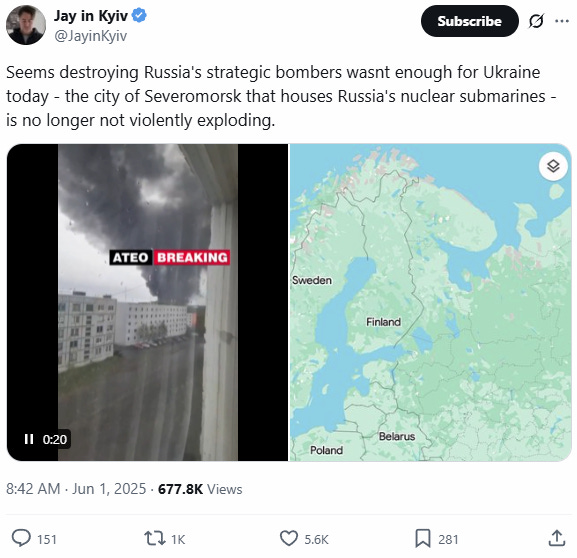Click the reply speech-bubble icon
The image size is (577, 558).
[21, 538]
